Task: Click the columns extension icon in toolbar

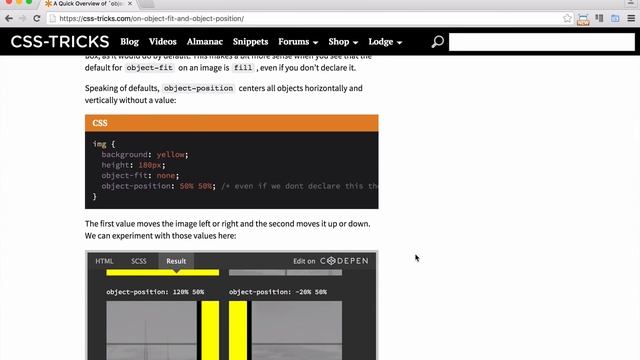Action: [599, 18]
